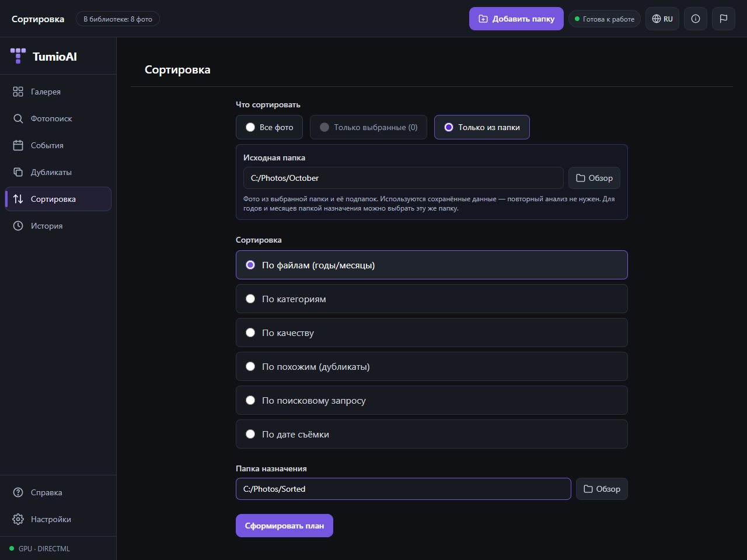Click the Сформировать план button

[x=284, y=526]
